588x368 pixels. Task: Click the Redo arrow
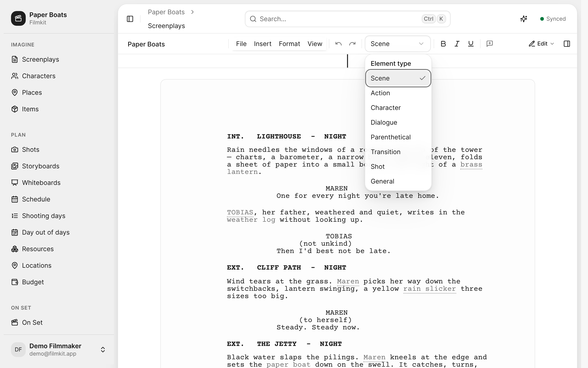click(352, 44)
